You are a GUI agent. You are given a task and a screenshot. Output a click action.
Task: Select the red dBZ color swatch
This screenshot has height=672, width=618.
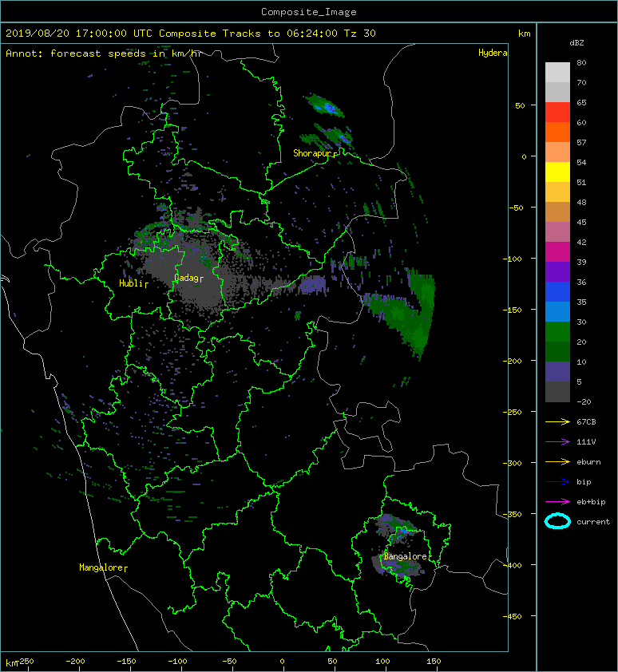pyautogui.click(x=557, y=113)
